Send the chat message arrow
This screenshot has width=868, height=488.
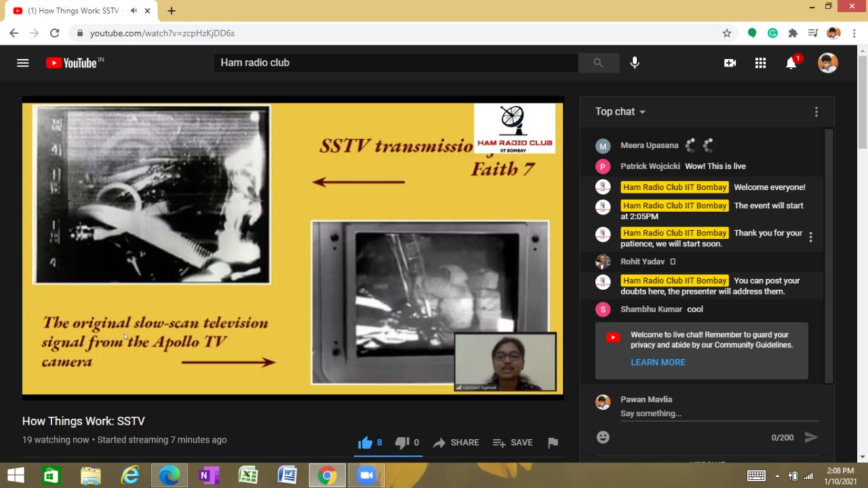point(811,438)
